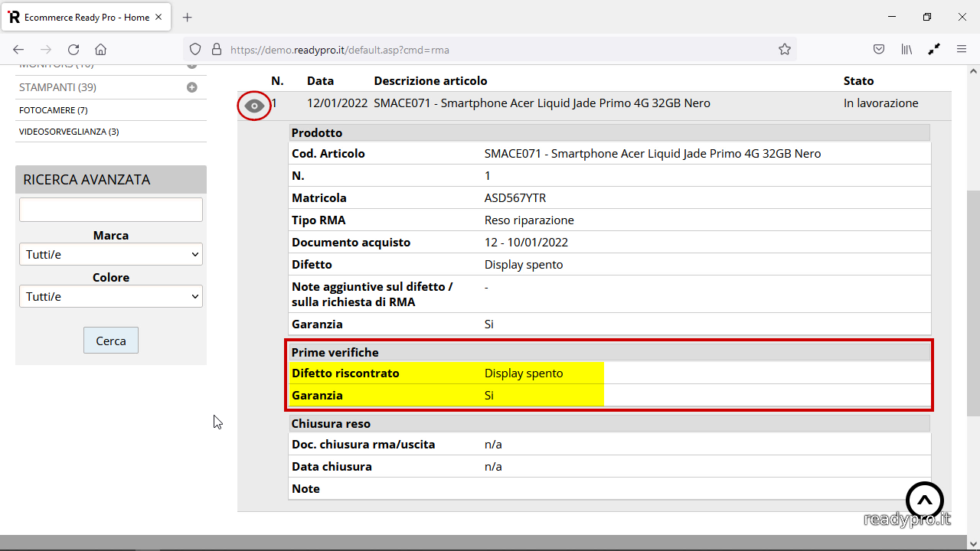Click the document value 12 - 10/01/2022
Screen dimensions: 980x551
tap(526, 242)
